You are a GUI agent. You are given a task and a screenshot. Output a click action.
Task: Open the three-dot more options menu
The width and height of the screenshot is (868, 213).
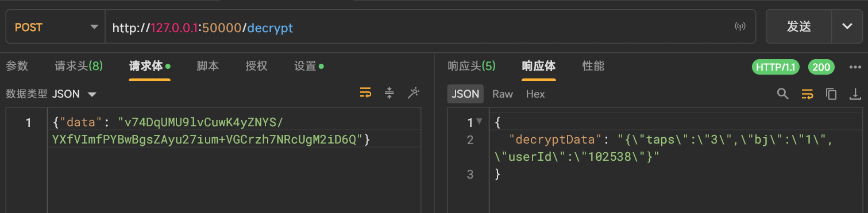coord(855,67)
